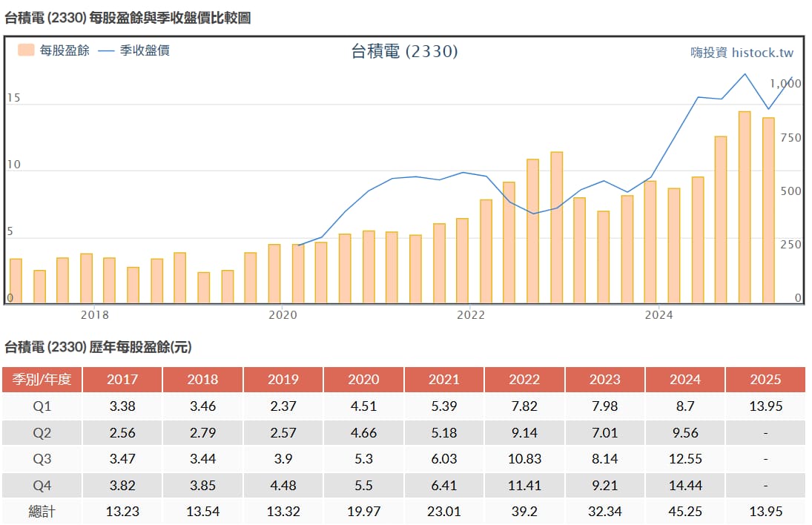
Task: Click the 2018 x-axis label
Action: pos(95,315)
